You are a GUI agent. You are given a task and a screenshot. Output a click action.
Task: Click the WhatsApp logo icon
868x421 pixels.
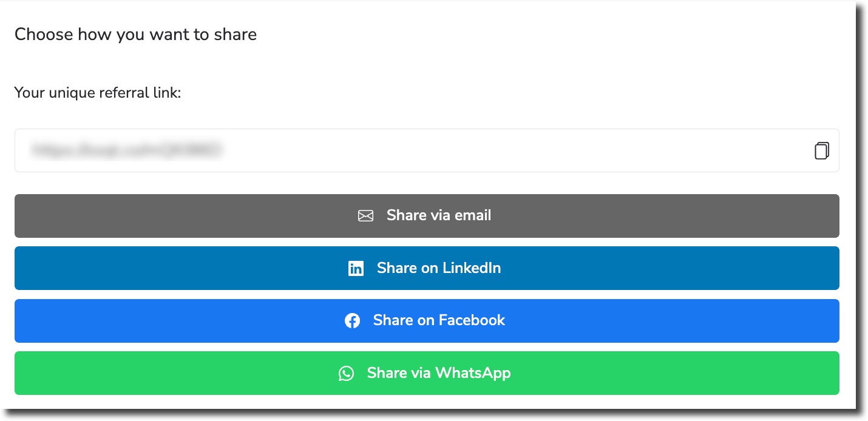[346, 373]
